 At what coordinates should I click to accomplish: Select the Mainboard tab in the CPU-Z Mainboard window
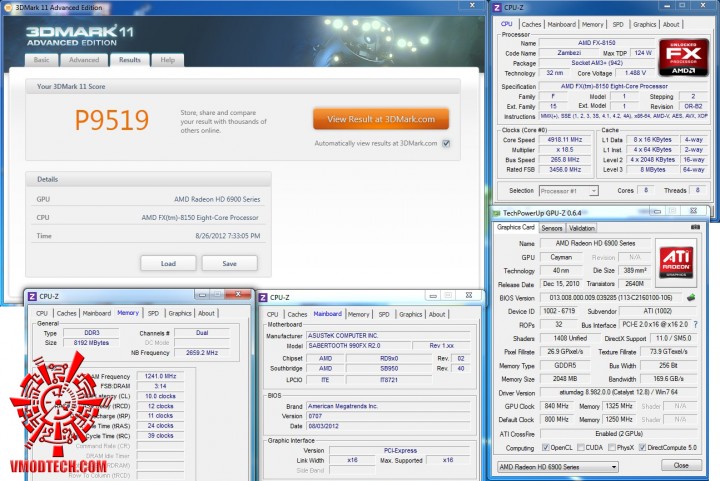pyautogui.click(x=327, y=314)
